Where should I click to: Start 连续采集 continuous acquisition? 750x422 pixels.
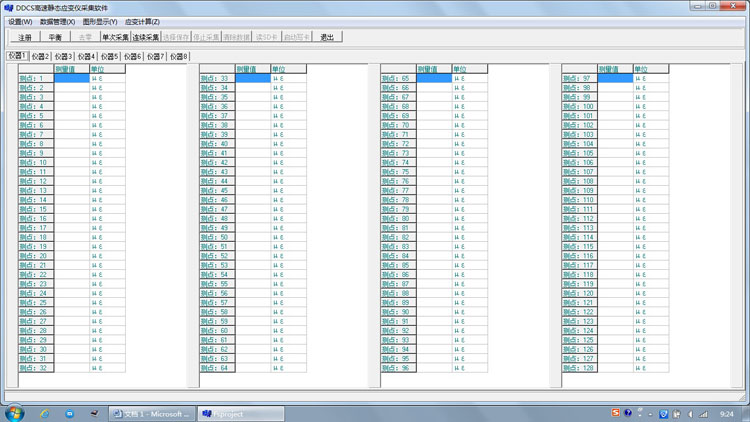pos(146,37)
